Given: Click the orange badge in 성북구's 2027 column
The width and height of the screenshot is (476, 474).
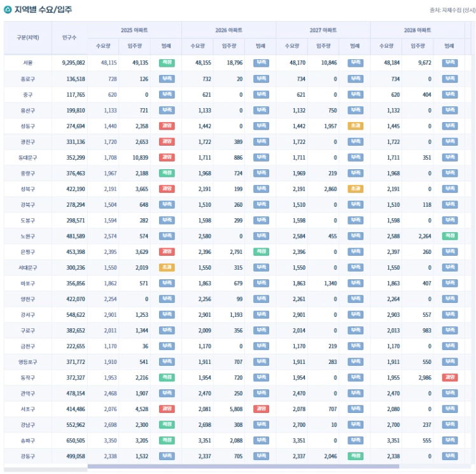Looking at the screenshot, I should [x=355, y=189].
